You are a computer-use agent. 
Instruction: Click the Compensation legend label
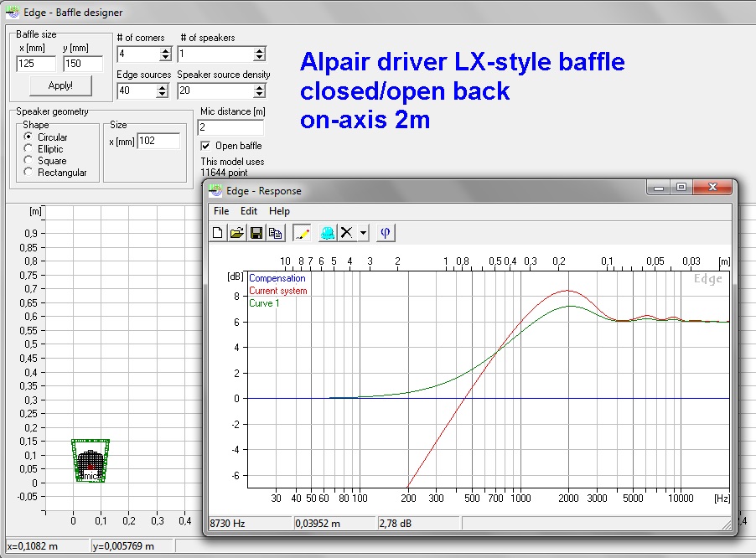(277, 278)
